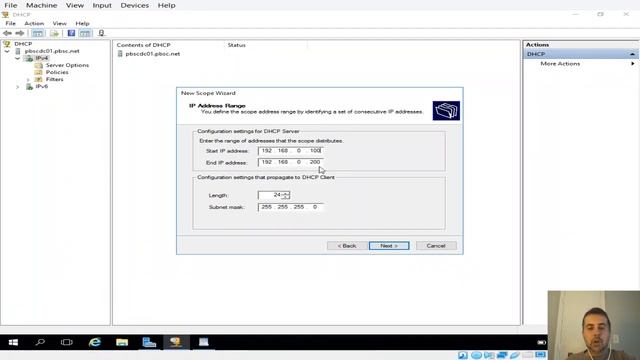Click the Contents of DHCP column header
The height and width of the screenshot is (360, 640).
[x=143, y=45]
